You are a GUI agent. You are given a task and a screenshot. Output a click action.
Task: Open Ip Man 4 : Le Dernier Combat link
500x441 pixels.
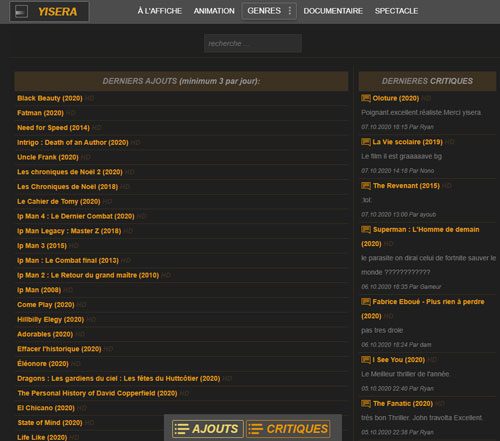(x=76, y=216)
